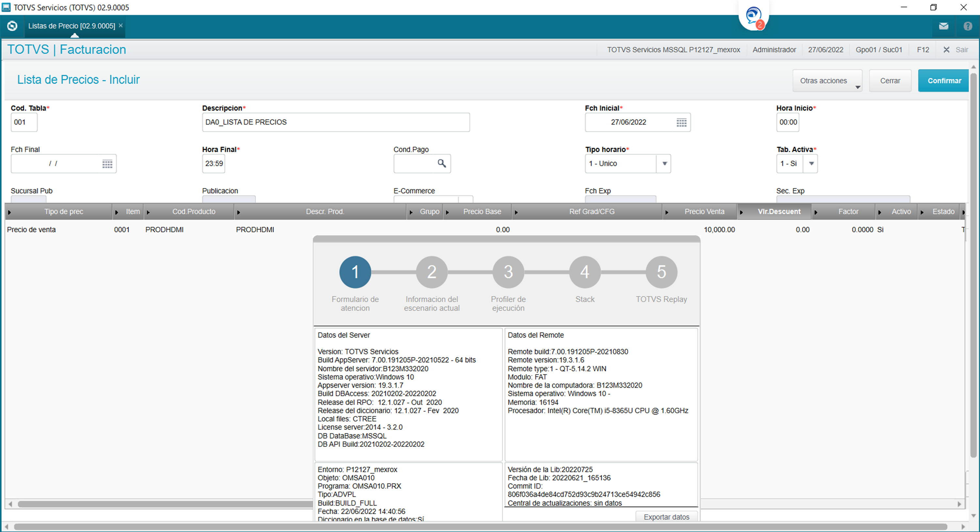Click the bottom window horizontal scrollbar
980x532 pixels.
pyautogui.click(x=480, y=527)
